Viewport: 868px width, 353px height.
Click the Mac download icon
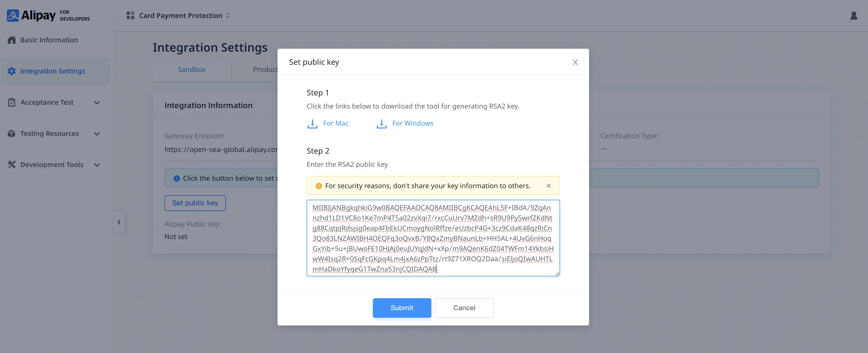pos(312,123)
